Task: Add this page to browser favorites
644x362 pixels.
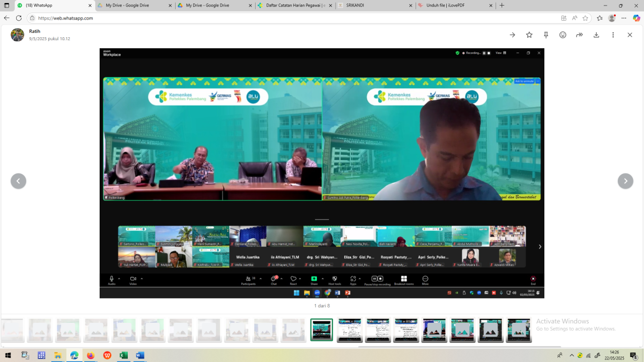Action: [x=585, y=18]
